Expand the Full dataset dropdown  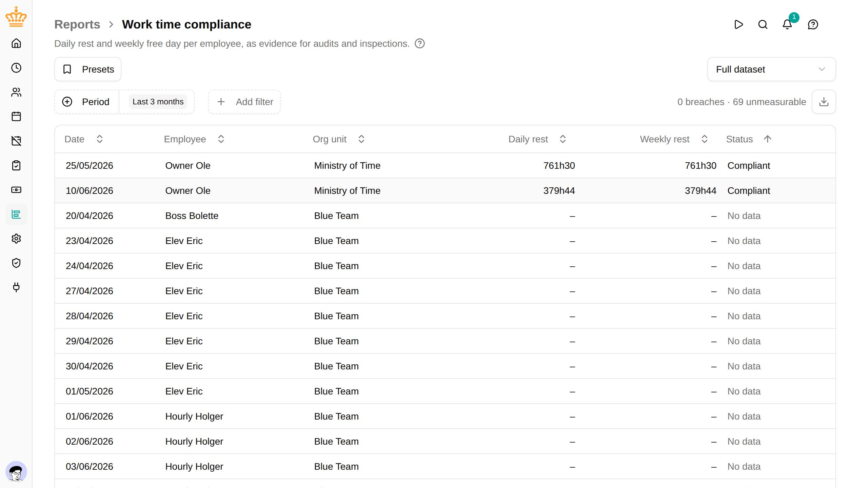click(x=771, y=69)
